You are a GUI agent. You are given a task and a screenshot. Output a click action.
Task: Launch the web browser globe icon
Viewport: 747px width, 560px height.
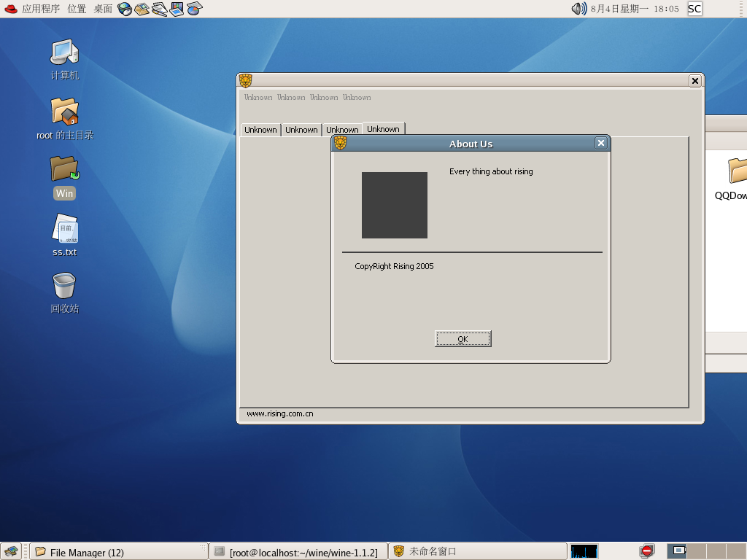coord(124,9)
